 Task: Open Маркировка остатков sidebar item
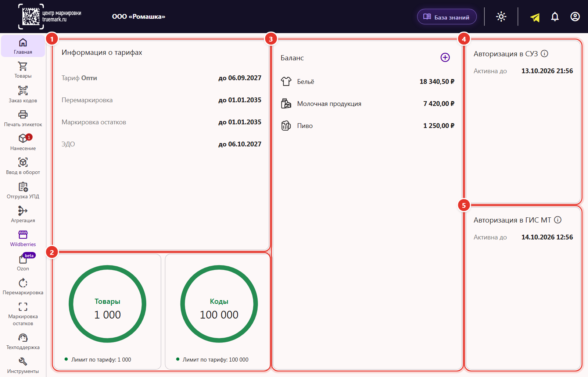coord(23,314)
